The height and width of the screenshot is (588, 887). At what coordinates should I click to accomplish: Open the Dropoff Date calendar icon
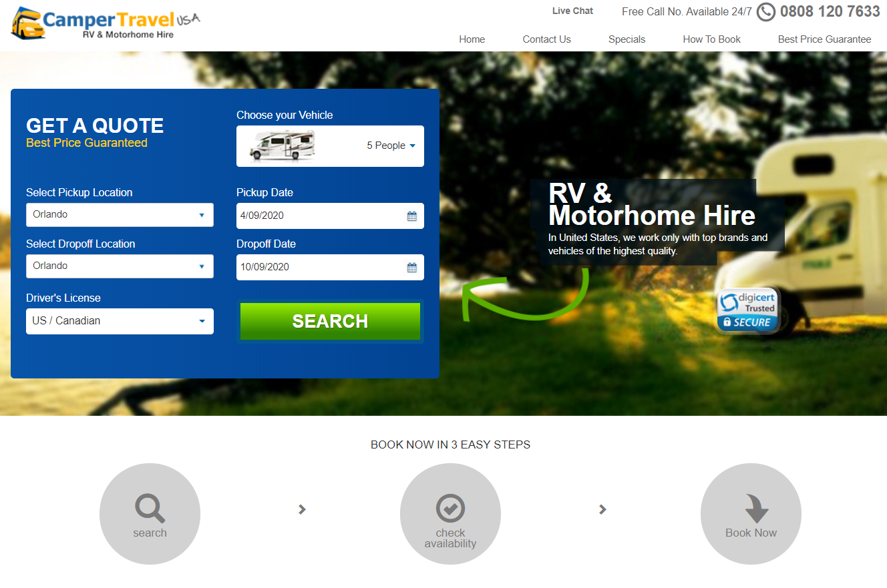411,268
